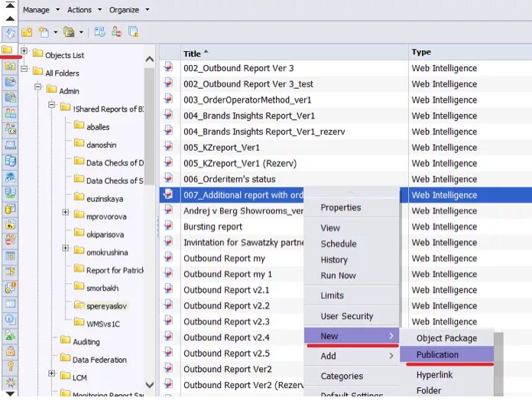Expand the Objects List tree node
This screenshot has height=401, width=532.
(24, 51)
